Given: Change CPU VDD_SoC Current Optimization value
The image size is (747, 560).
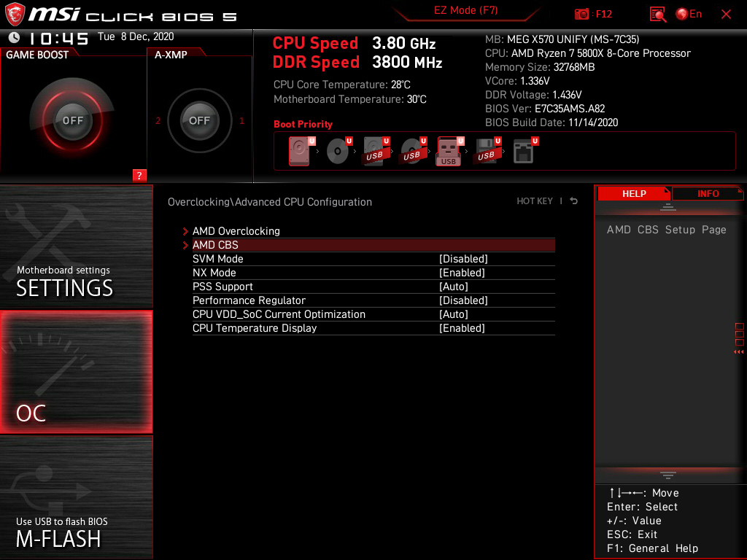Looking at the screenshot, I should tap(454, 314).
